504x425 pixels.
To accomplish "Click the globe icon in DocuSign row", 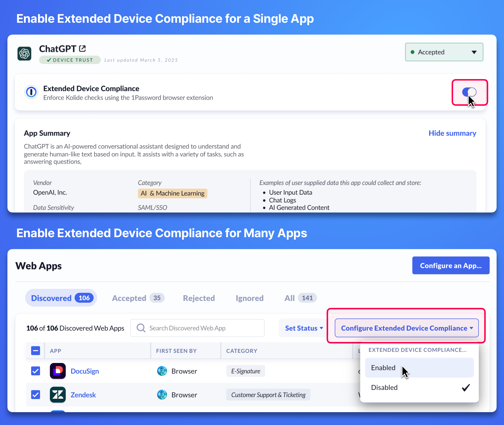I will point(162,371).
